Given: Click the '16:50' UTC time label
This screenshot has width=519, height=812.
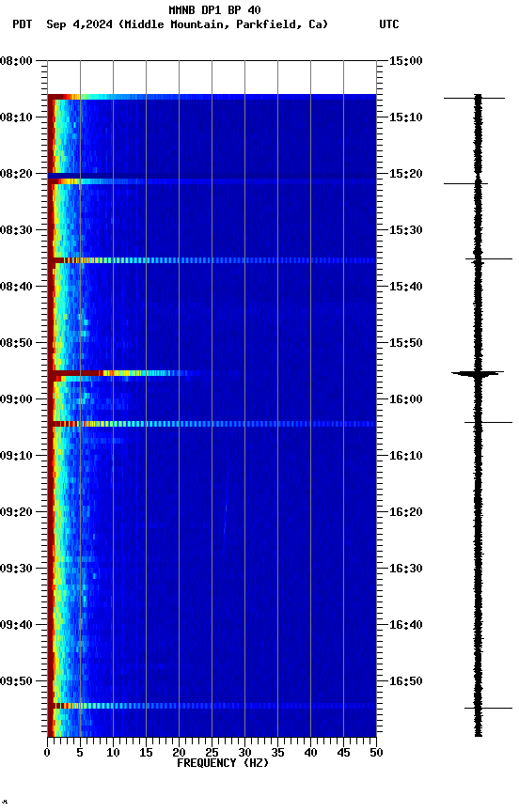Looking at the screenshot, I should (406, 681).
